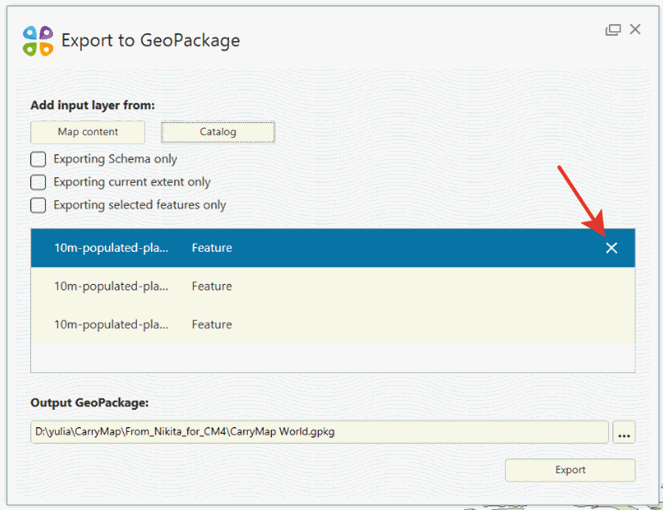Click Feature type in the second row

[x=212, y=286]
